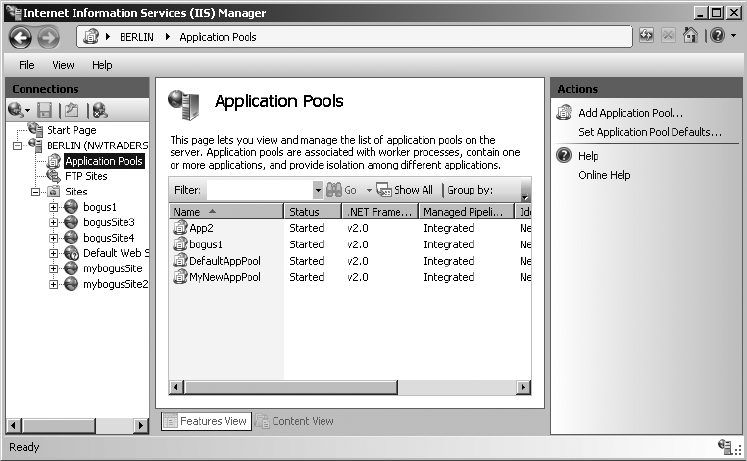The height and width of the screenshot is (461, 747).
Task: Click the Go binoculars button
Action: (x=342, y=190)
